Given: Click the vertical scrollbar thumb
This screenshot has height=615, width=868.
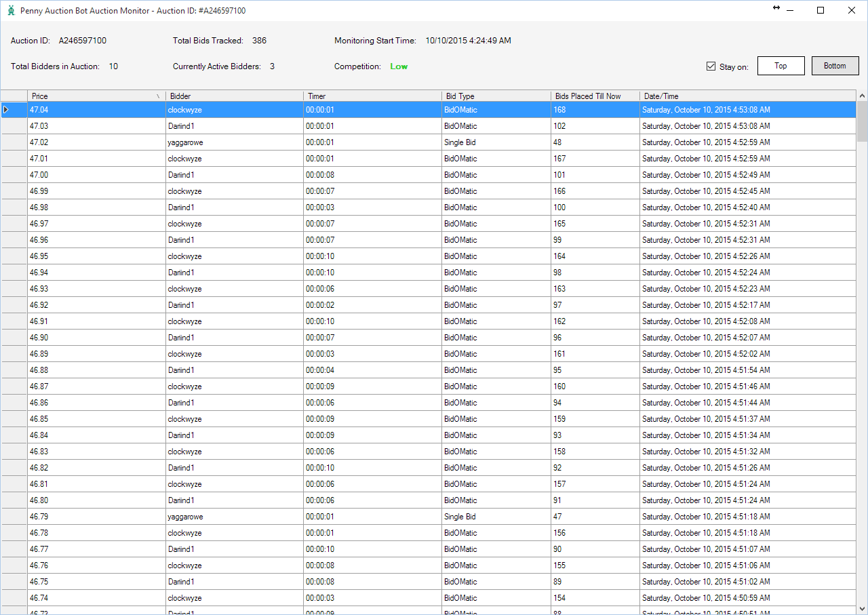Looking at the screenshot, I should 862,121.
